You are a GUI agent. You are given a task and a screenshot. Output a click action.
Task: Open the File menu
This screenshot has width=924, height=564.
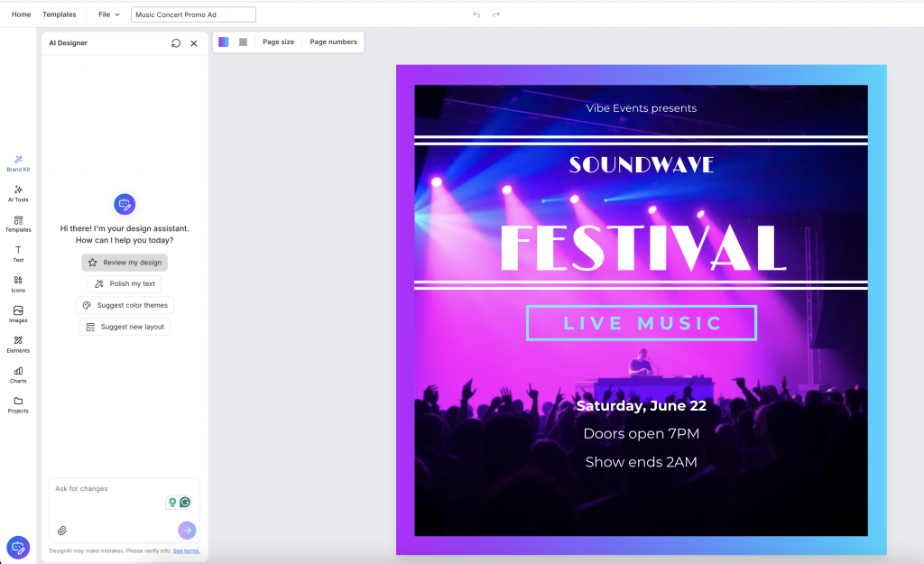point(106,14)
